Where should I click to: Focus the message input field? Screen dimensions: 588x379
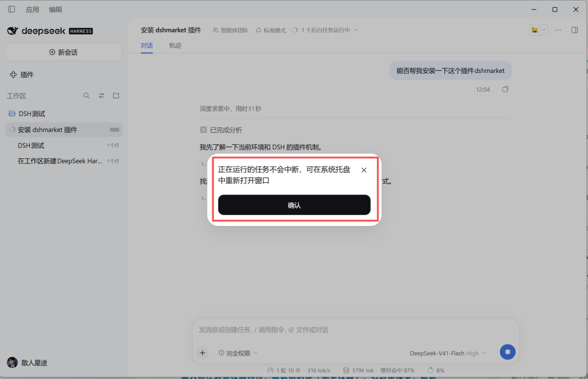[356, 330]
